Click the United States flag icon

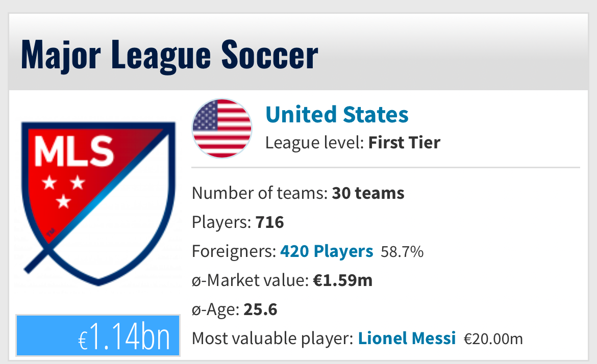pyautogui.click(x=222, y=128)
